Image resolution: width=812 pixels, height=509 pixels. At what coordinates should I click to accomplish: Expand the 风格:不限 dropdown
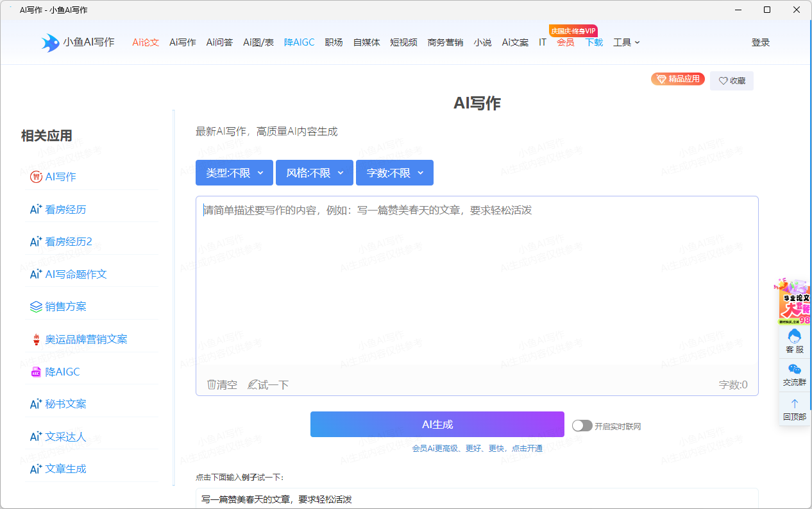314,173
